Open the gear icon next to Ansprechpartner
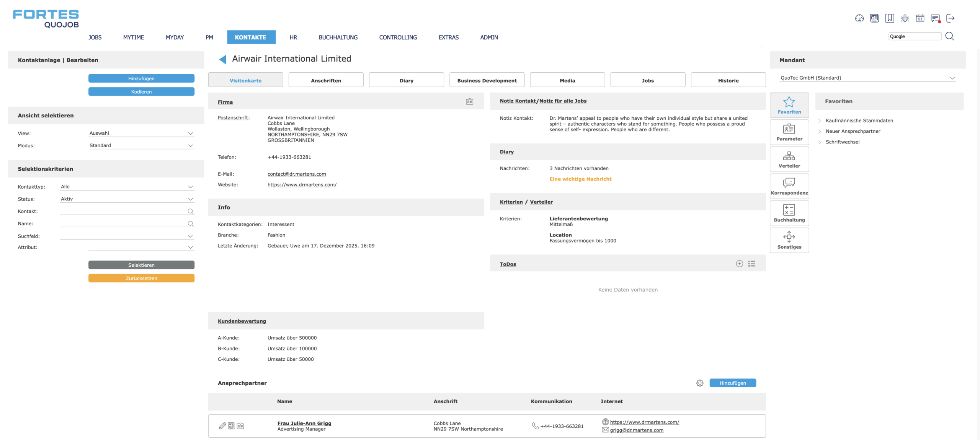Viewport: 980px width, 440px height. [x=700, y=383]
